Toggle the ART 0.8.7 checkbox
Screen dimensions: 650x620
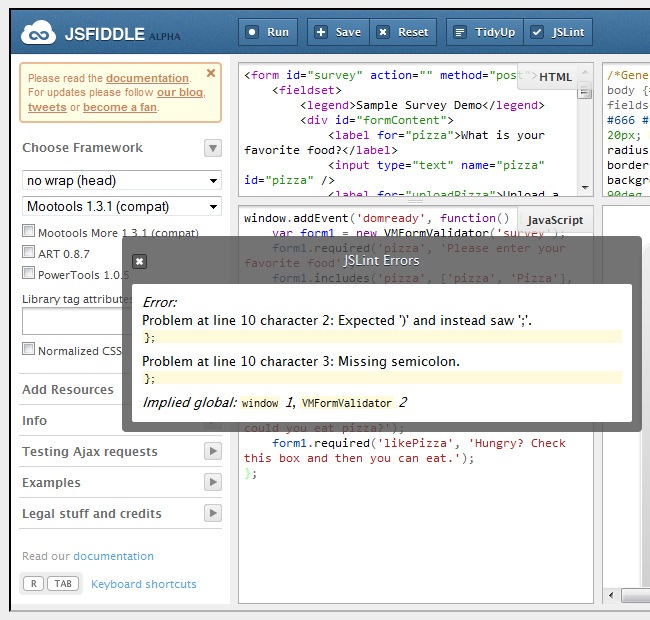point(28,253)
